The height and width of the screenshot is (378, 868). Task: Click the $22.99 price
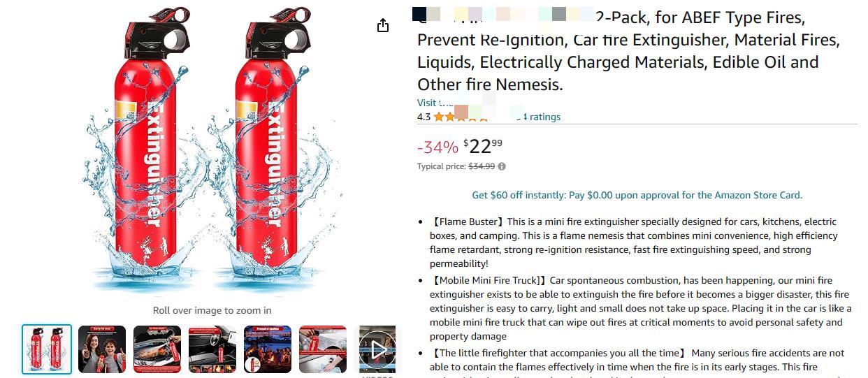click(x=483, y=146)
